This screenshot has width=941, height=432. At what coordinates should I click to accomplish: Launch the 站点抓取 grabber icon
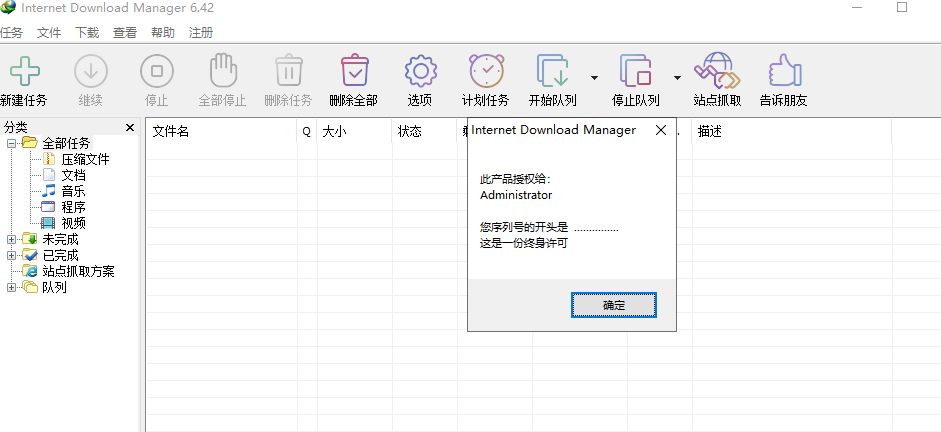[717, 71]
